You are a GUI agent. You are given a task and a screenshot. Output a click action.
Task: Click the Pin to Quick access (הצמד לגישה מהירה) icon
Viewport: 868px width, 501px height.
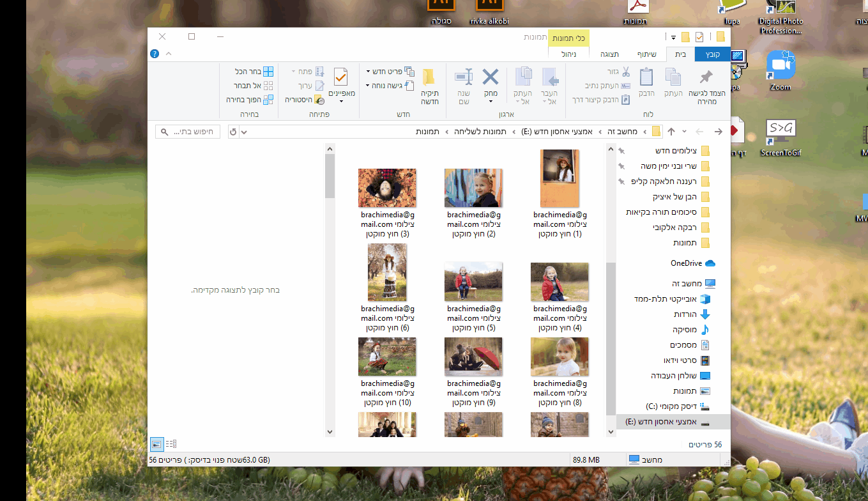tap(705, 77)
